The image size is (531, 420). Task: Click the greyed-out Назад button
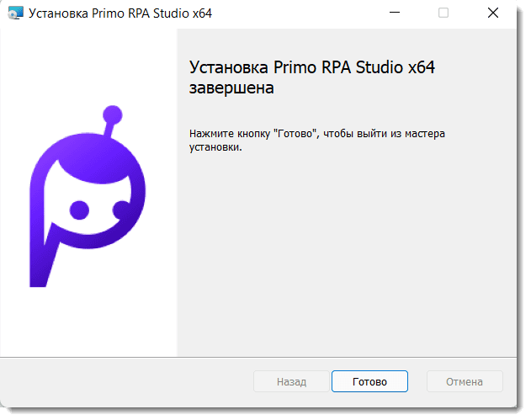291,381
